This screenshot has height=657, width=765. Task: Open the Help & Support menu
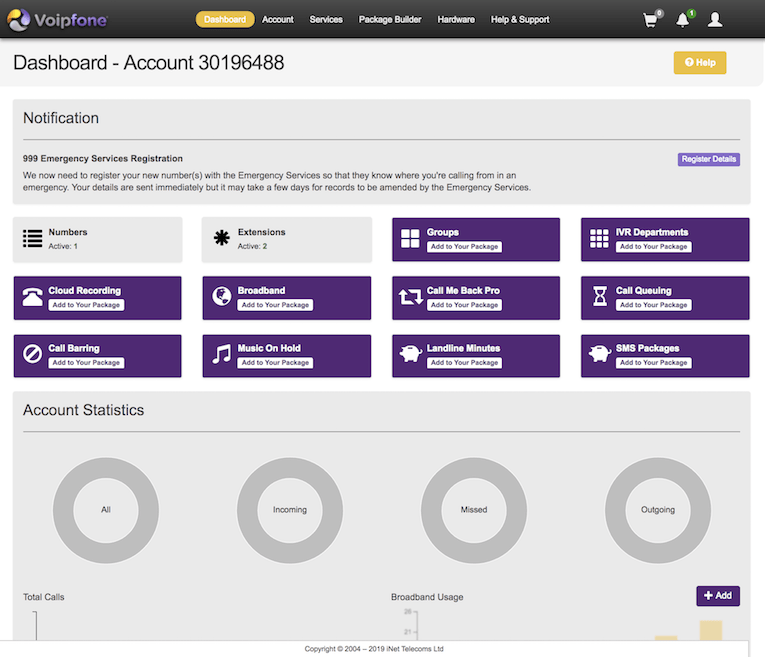tap(520, 20)
